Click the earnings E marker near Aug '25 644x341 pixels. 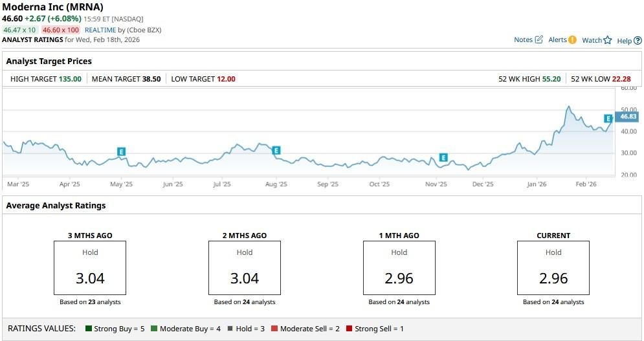click(276, 150)
